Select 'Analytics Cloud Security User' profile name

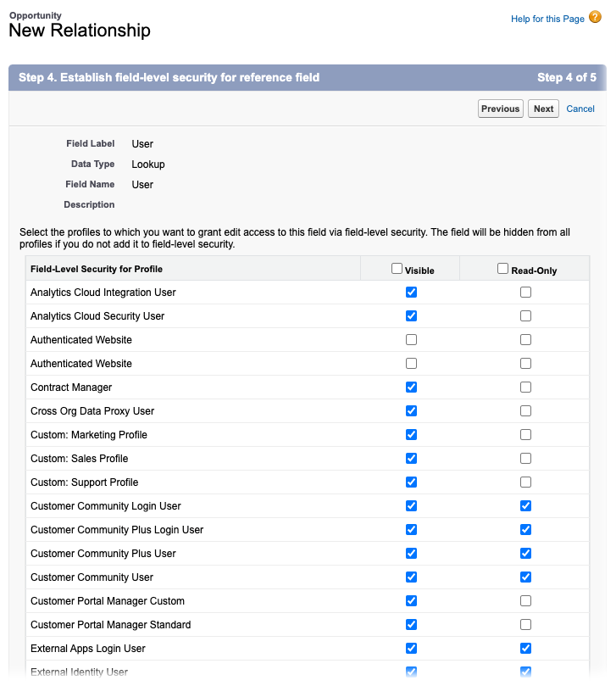(x=97, y=316)
